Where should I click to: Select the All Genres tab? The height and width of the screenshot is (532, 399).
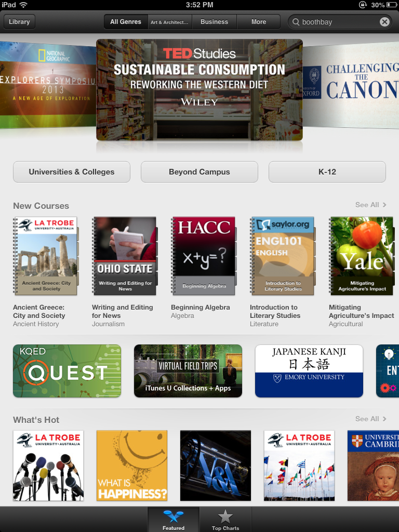(x=126, y=22)
